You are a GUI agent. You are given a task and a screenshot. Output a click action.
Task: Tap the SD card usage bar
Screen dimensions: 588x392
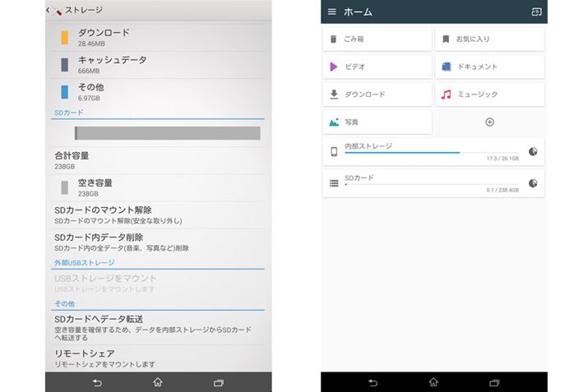click(x=167, y=133)
